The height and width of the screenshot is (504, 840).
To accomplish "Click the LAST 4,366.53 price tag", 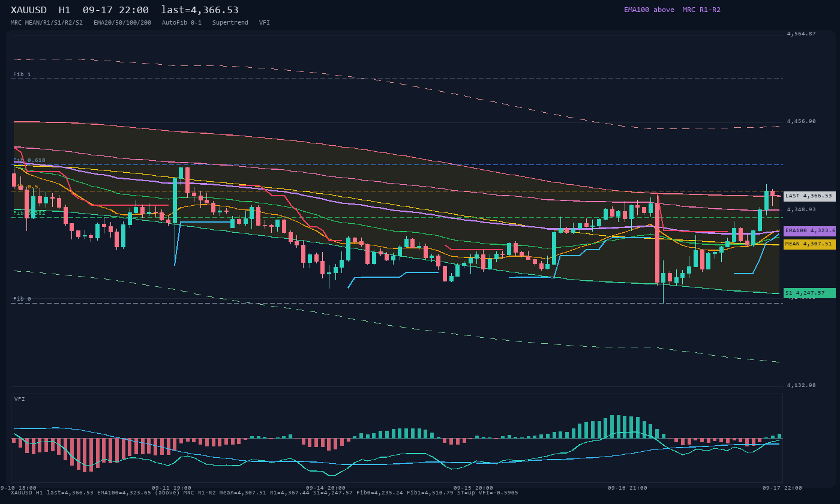I will [809, 196].
